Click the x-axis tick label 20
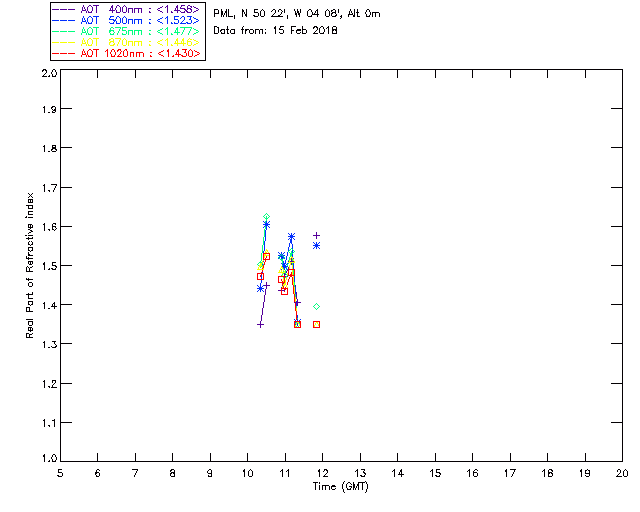This screenshot has width=640, height=512. (x=622, y=473)
